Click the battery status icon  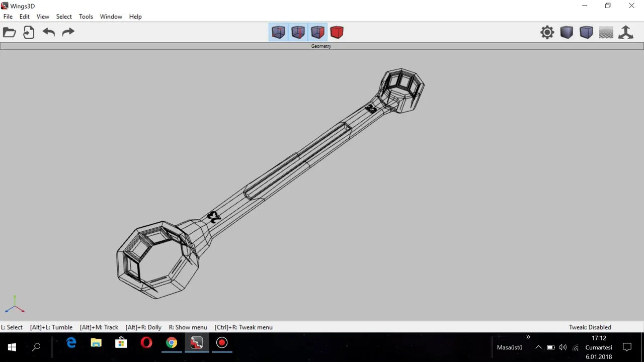coord(551,347)
